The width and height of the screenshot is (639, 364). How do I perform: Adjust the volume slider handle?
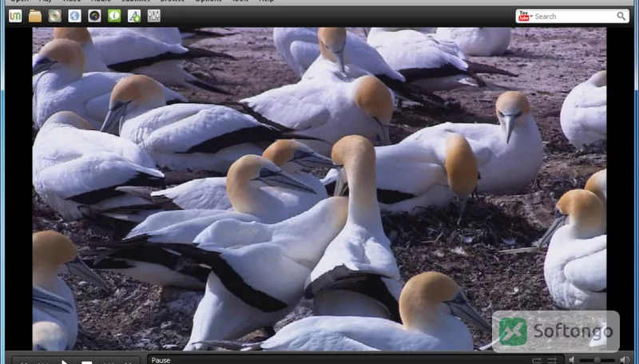[x=597, y=360]
